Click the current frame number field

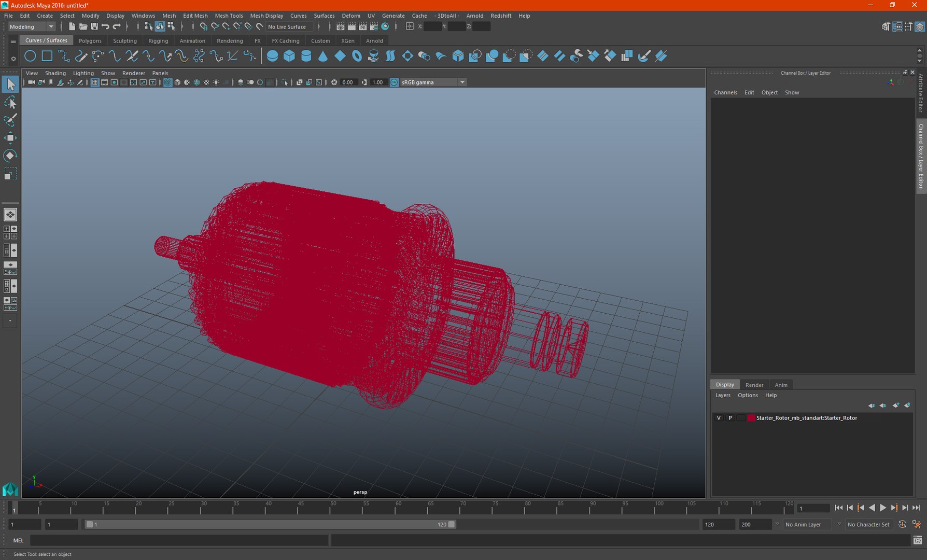tap(813, 508)
